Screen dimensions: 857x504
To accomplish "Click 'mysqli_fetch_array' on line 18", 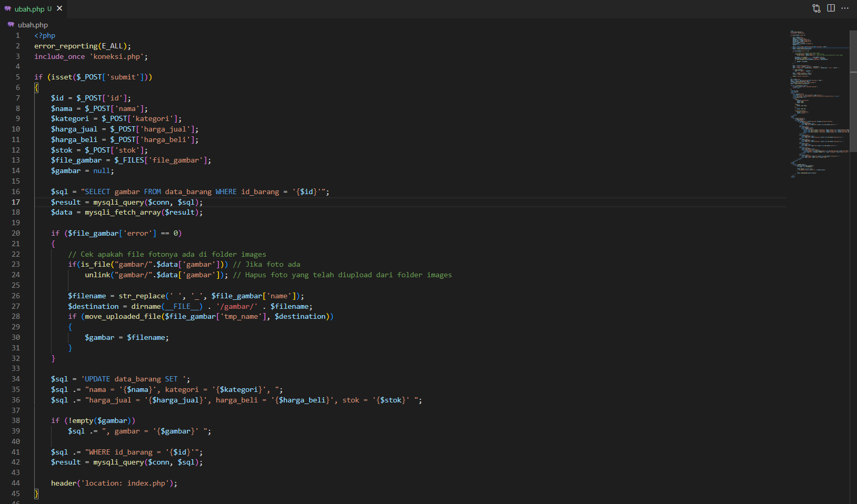I will 123,213.
